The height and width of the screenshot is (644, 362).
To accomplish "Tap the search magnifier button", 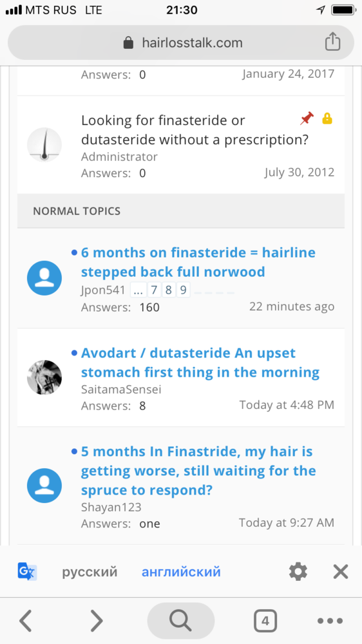I will coord(181,621).
